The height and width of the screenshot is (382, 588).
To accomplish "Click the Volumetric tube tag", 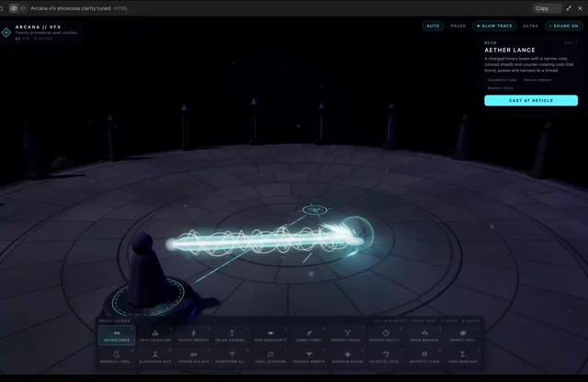I will pos(502,80).
